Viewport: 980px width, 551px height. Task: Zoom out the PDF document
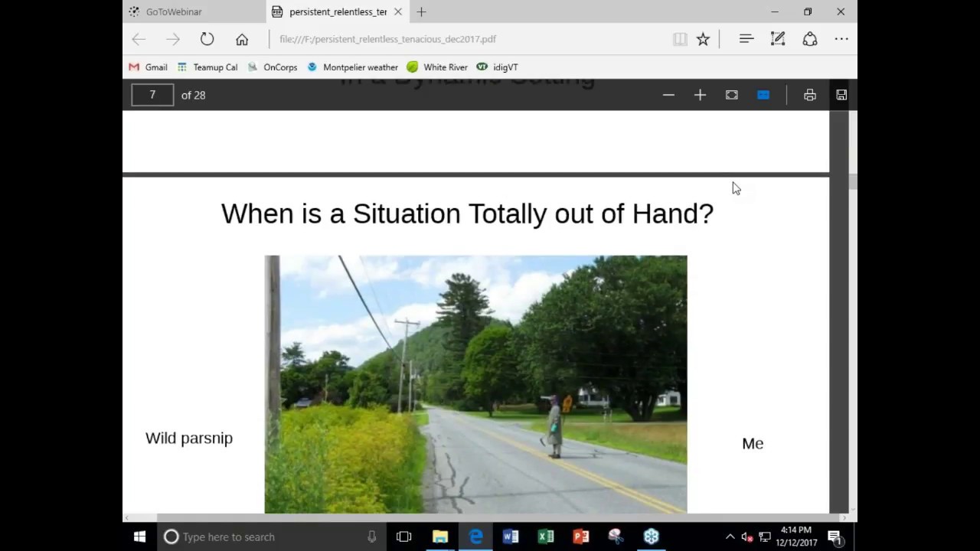pyautogui.click(x=668, y=95)
